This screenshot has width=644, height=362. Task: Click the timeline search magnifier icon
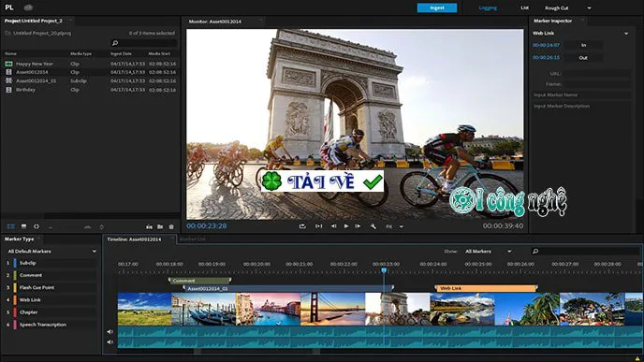coord(535,252)
